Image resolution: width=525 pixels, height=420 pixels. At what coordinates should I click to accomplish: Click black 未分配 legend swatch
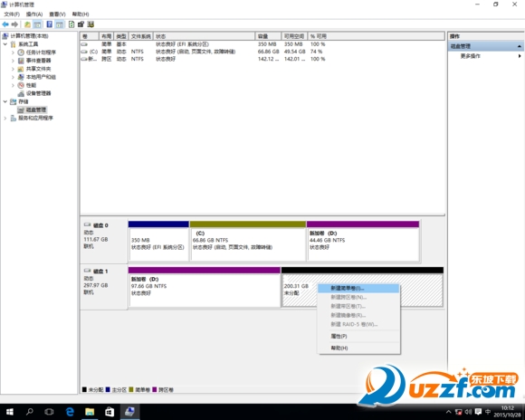coord(84,389)
